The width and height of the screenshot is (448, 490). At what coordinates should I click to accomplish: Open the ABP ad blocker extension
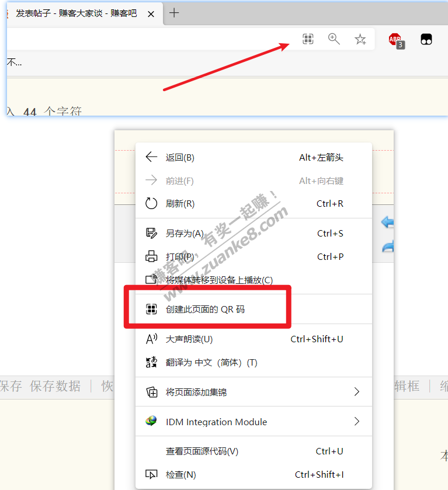395,40
